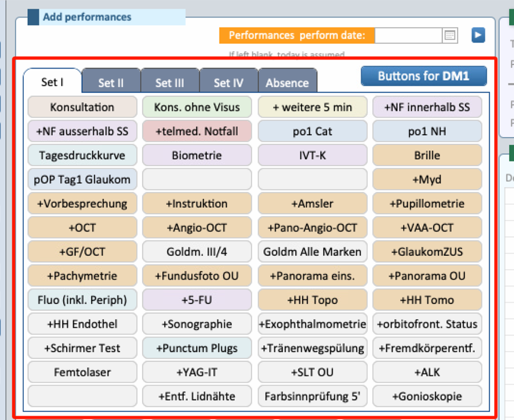Screen dimensions: 514x420
Task: Add +Fundusfoto OU performance
Action: click(197, 276)
